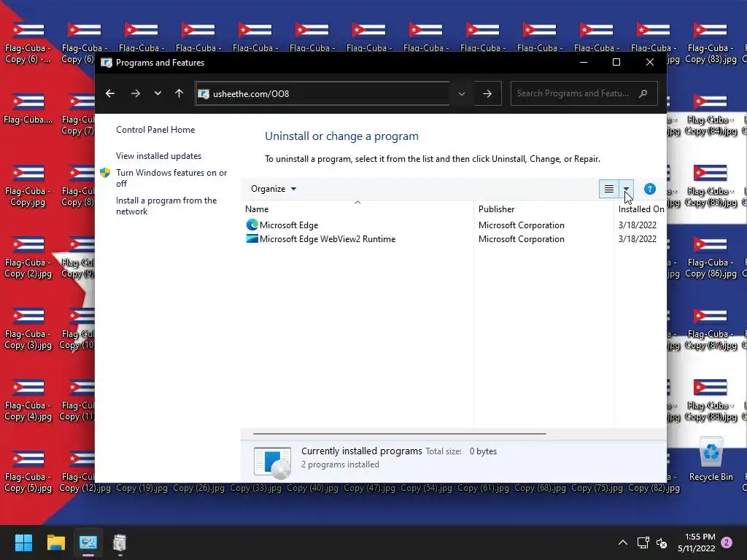
Task: Select Flag-Cuba - Copy.jpg desktop file
Action: [x=28, y=186]
